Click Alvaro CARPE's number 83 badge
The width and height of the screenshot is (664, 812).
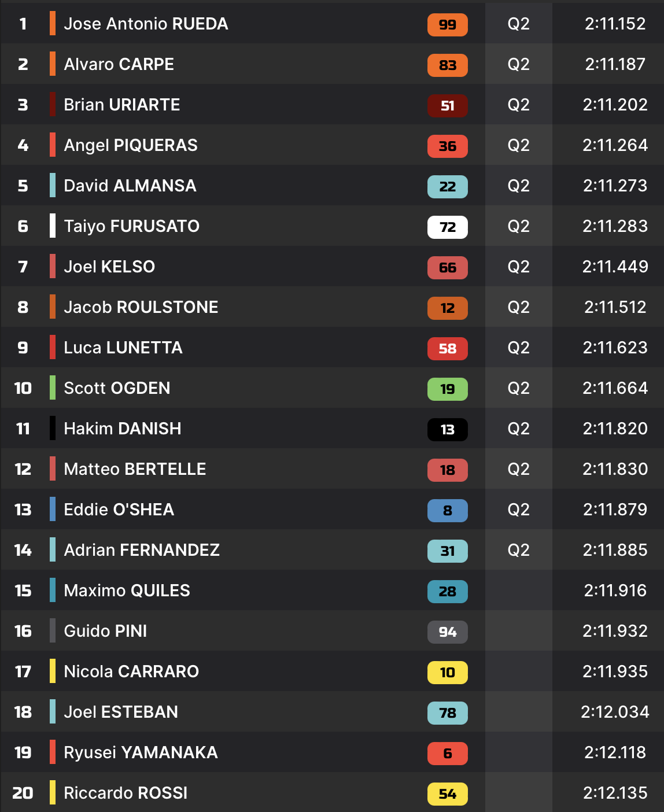click(x=447, y=65)
